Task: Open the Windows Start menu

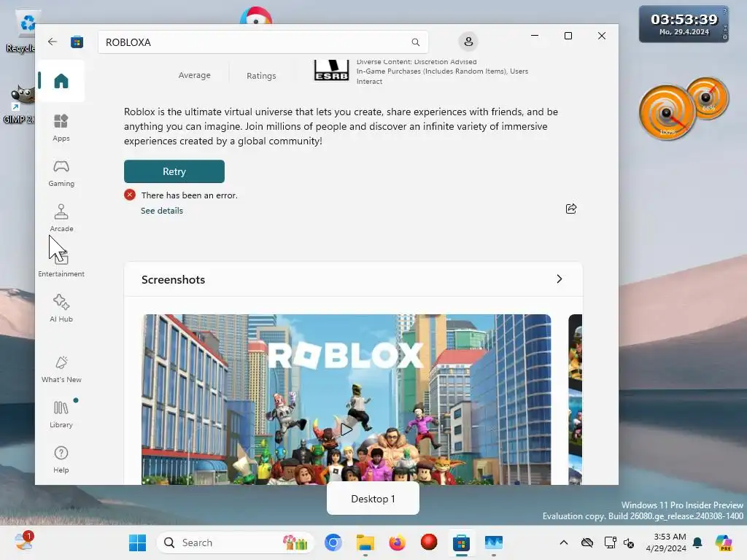Action: pos(138,542)
